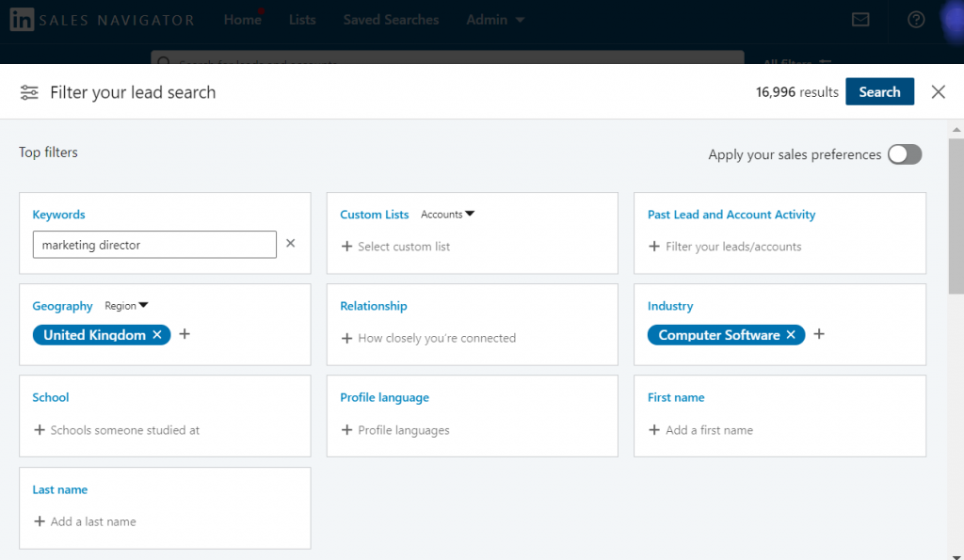Viewport: 964px width, 560px height.
Task: Click the Custom Lists filter heading
Action: tap(375, 215)
